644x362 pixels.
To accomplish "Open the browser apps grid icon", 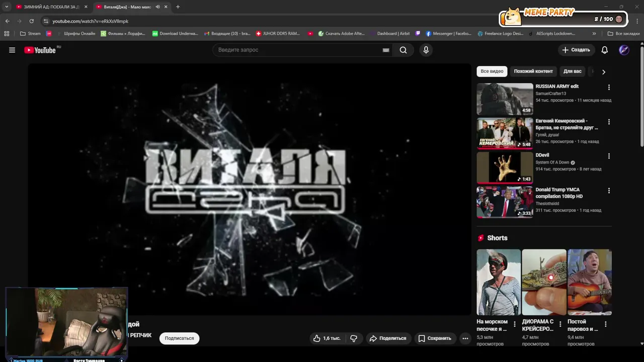I will (x=7, y=34).
